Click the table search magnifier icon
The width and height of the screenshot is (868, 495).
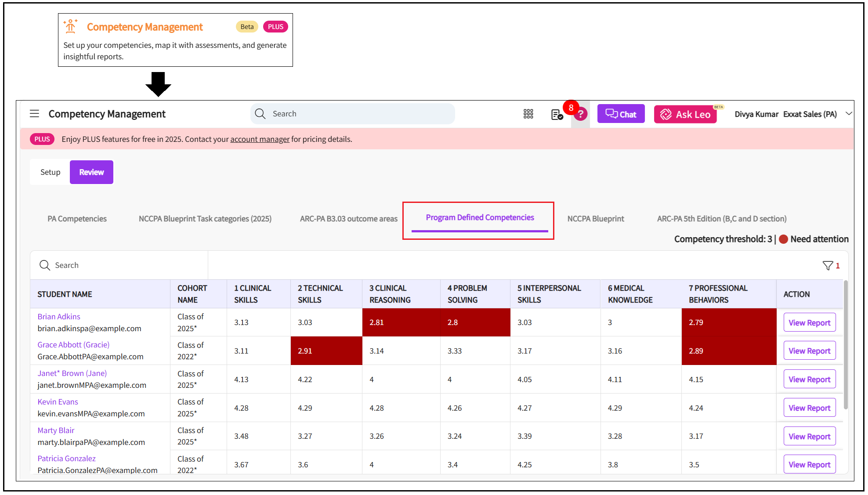(45, 265)
